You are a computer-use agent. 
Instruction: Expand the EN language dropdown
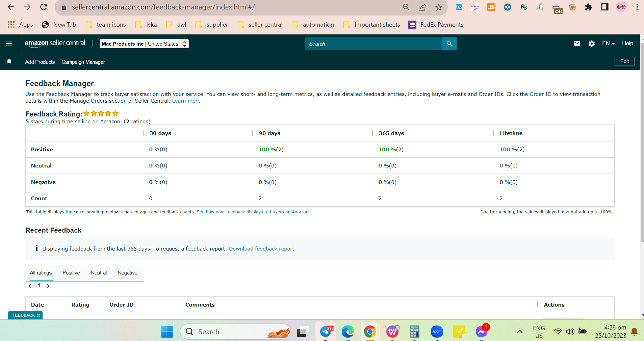pos(609,44)
